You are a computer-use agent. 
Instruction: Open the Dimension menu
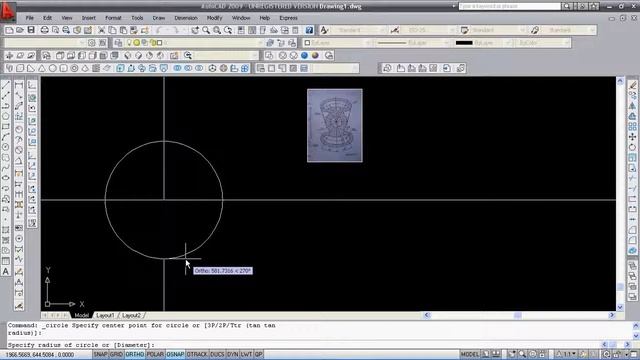pyautogui.click(x=186, y=18)
